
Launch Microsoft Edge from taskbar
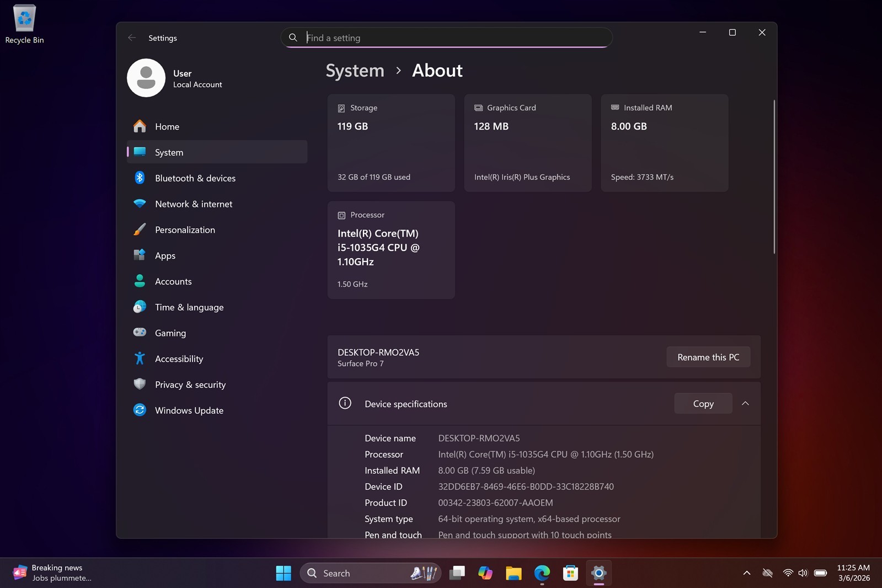point(542,573)
